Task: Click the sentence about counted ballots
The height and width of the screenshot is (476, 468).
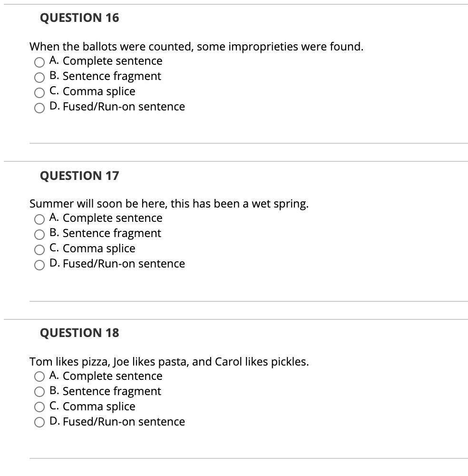Action: tap(196, 47)
